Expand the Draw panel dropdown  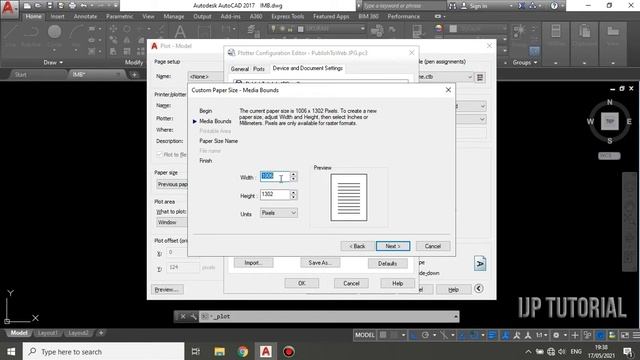coord(53,62)
